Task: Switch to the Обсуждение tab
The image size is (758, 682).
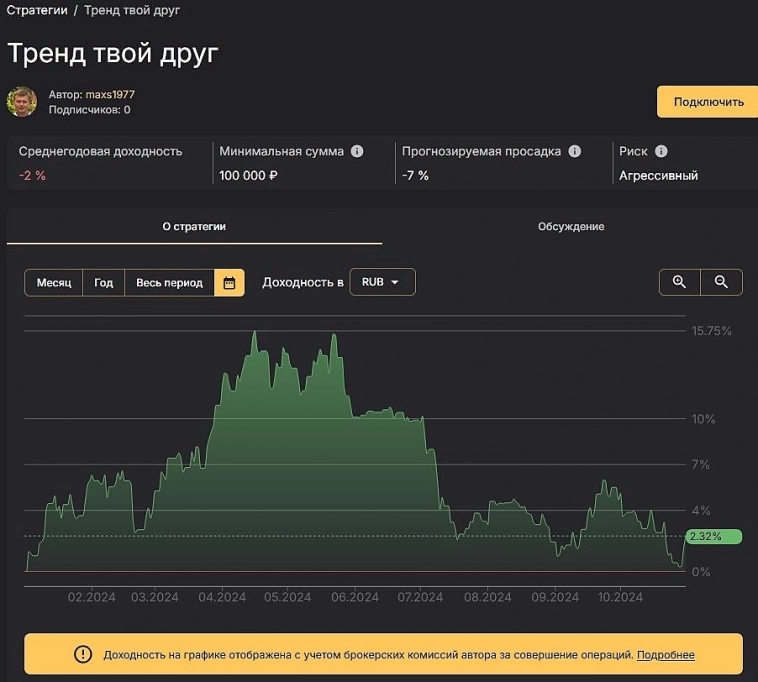Action: click(571, 227)
